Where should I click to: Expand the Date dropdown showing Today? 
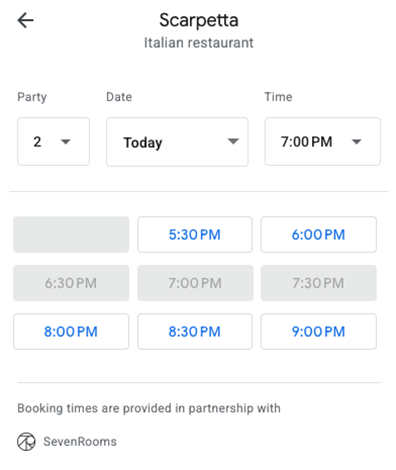coord(177,142)
